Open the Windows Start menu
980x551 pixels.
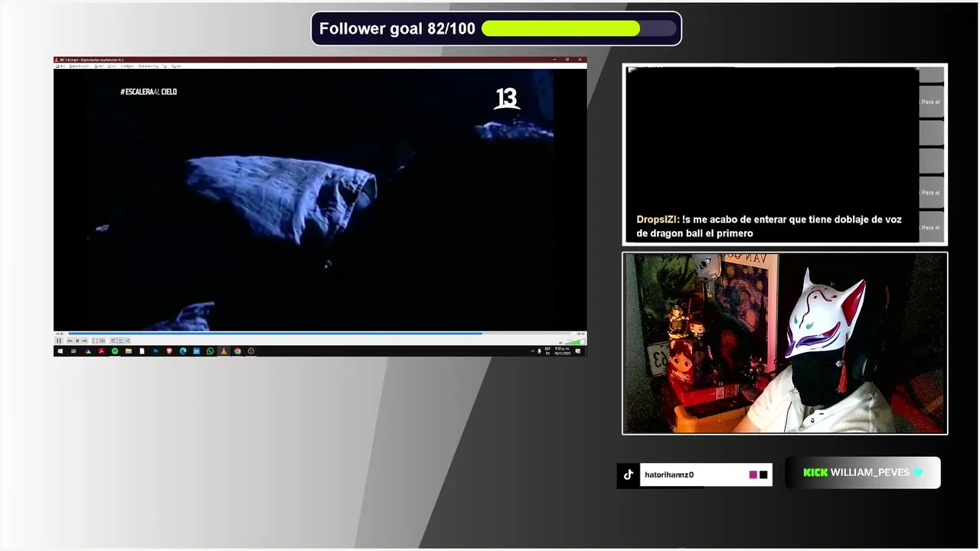pyautogui.click(x=60, y=351)
